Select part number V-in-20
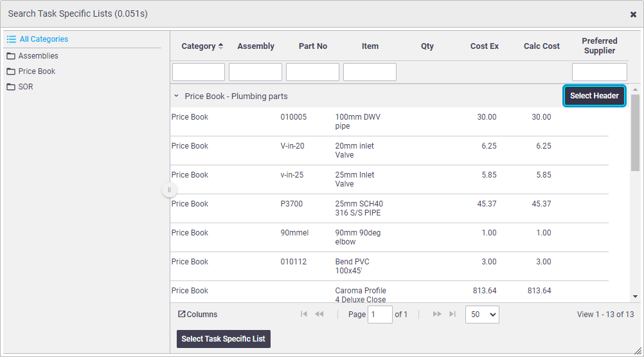Screen dimensions: 644x357 click(x=292, y=146)
